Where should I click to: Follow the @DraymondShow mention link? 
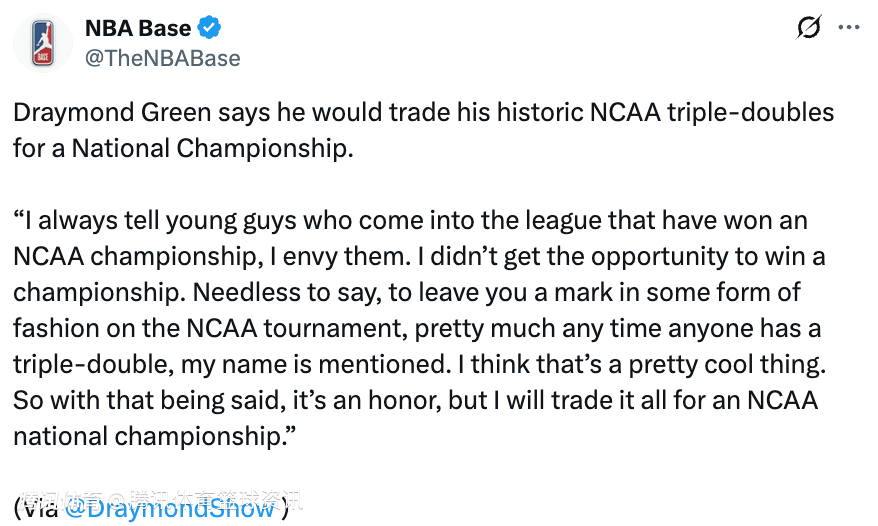tap(170, 507)
